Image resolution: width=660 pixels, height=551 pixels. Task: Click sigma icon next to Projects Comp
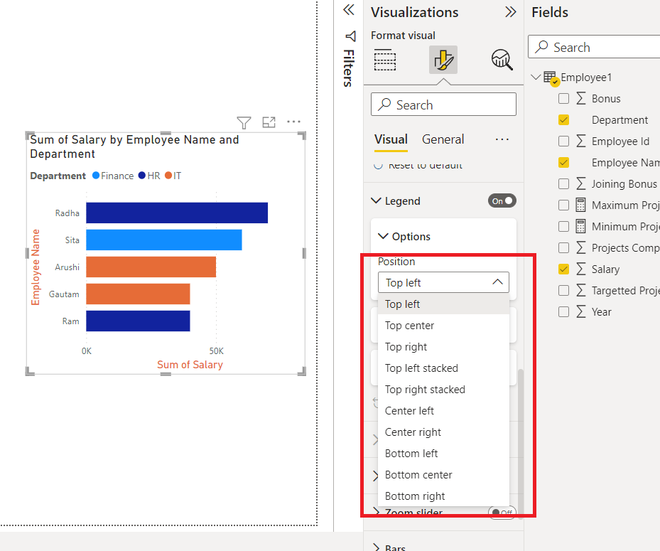(x=581, y=248)
